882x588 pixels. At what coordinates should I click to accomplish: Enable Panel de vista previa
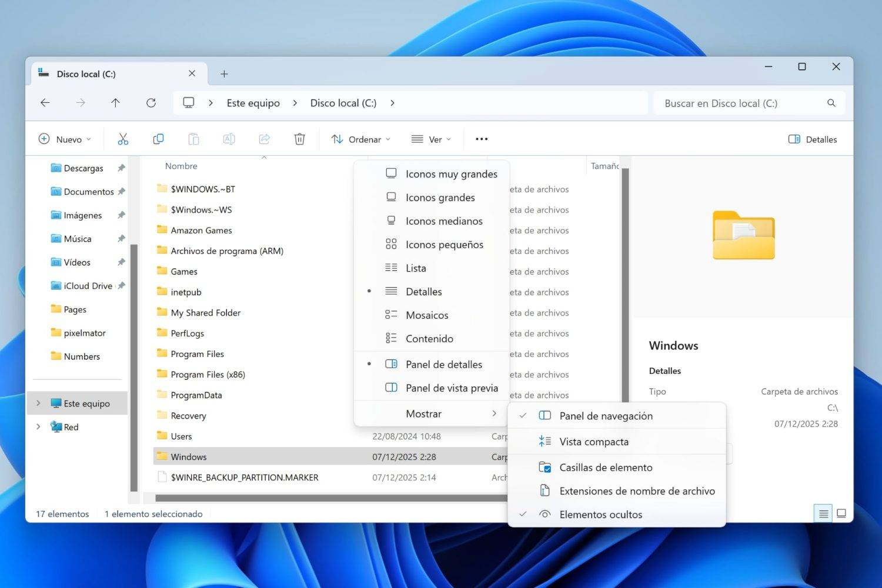pos(432,388)
